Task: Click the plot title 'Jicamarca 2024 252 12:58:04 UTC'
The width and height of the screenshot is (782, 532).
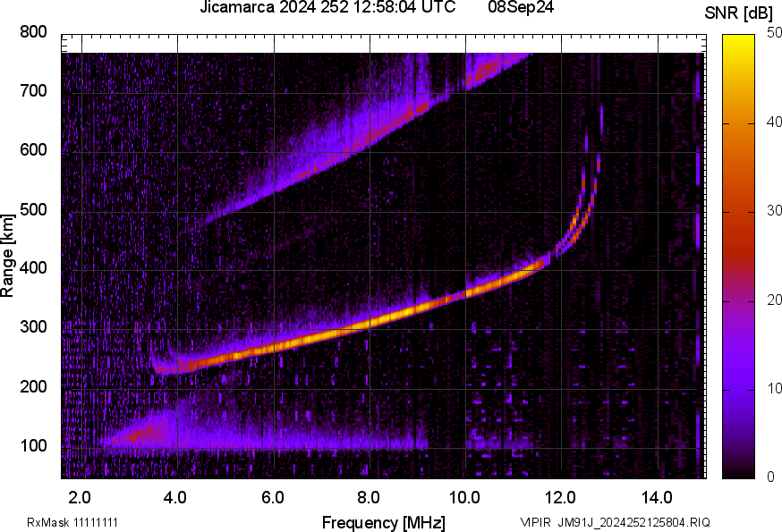Action: point(327,7)
